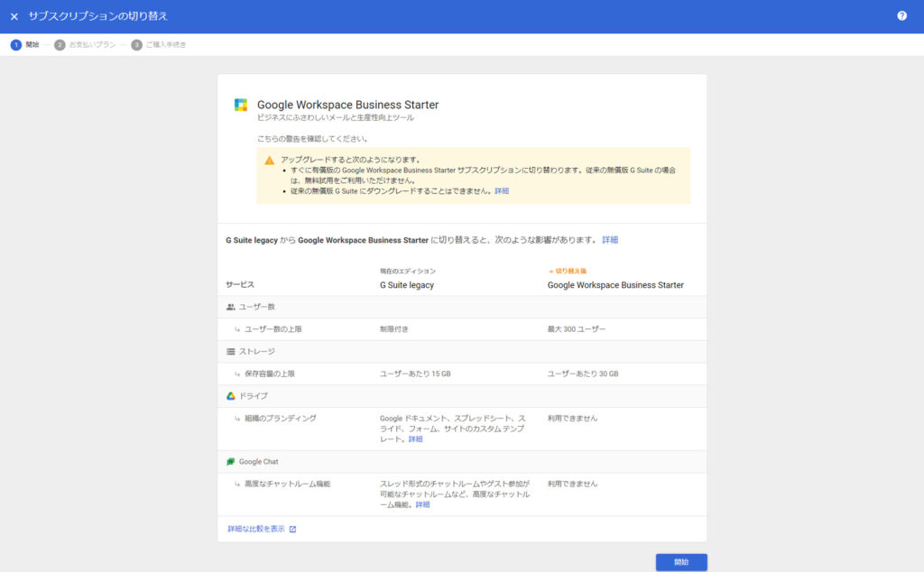Click the subtitle ビジネスにふさわしいメールと生産性向上ツール
The image size is (924, 572).
coord(336,118)
